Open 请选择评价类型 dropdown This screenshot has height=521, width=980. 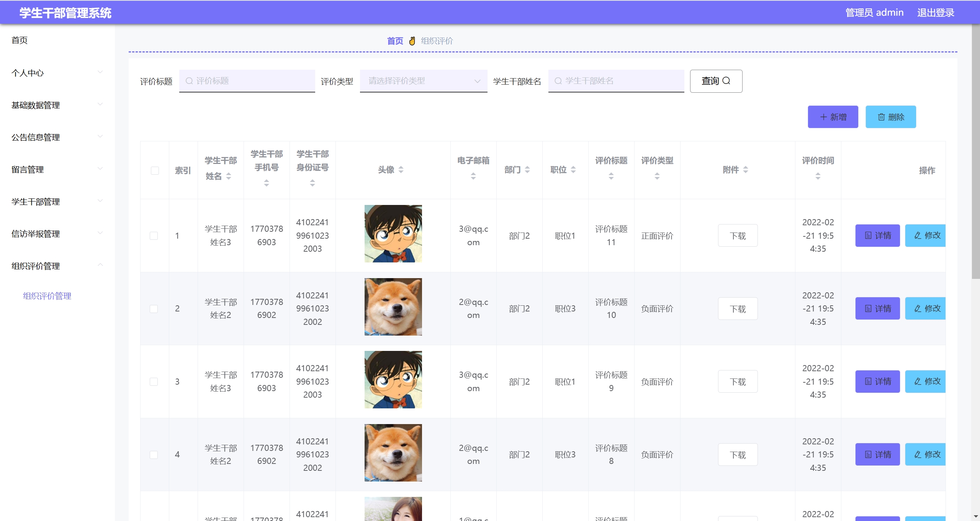tap(424, 81)
